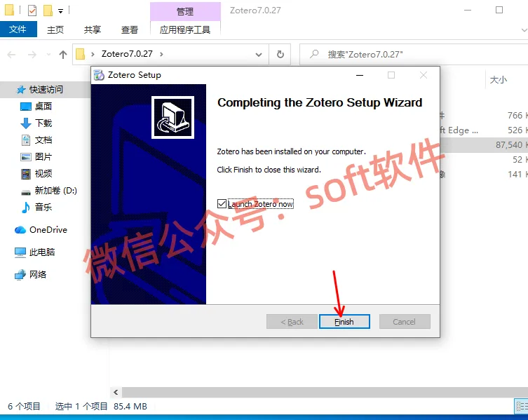Click the properties icon in quick access toolbar
Image resolution: width=528 pixels, height=420 pixels.
(x=32, y=10)
